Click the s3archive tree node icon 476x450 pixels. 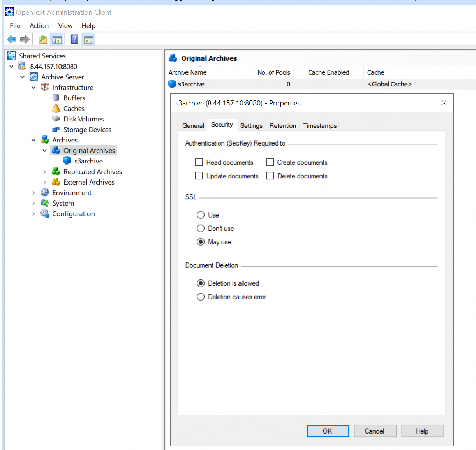(x=67, y=161)
